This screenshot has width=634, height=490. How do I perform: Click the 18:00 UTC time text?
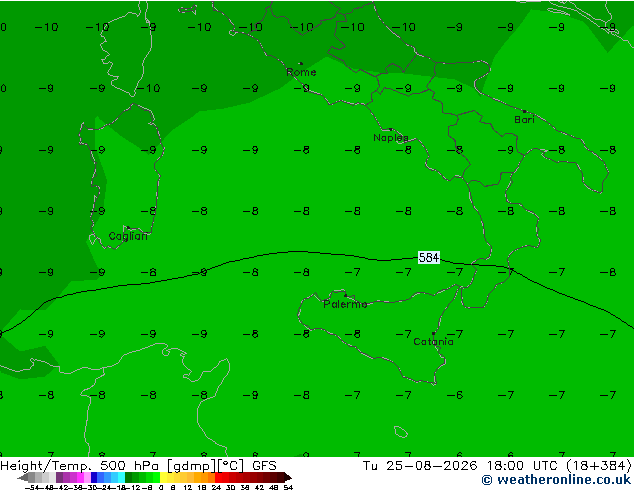click(521, 466)
